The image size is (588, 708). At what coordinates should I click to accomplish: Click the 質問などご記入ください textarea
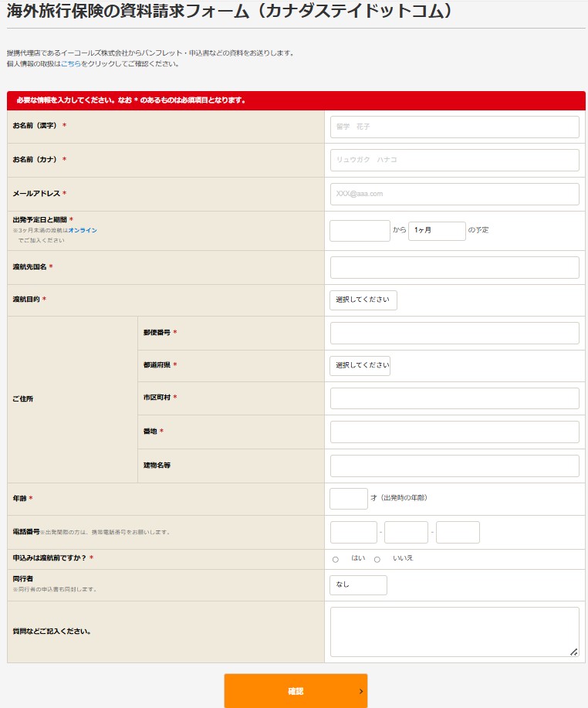point(455,632)
